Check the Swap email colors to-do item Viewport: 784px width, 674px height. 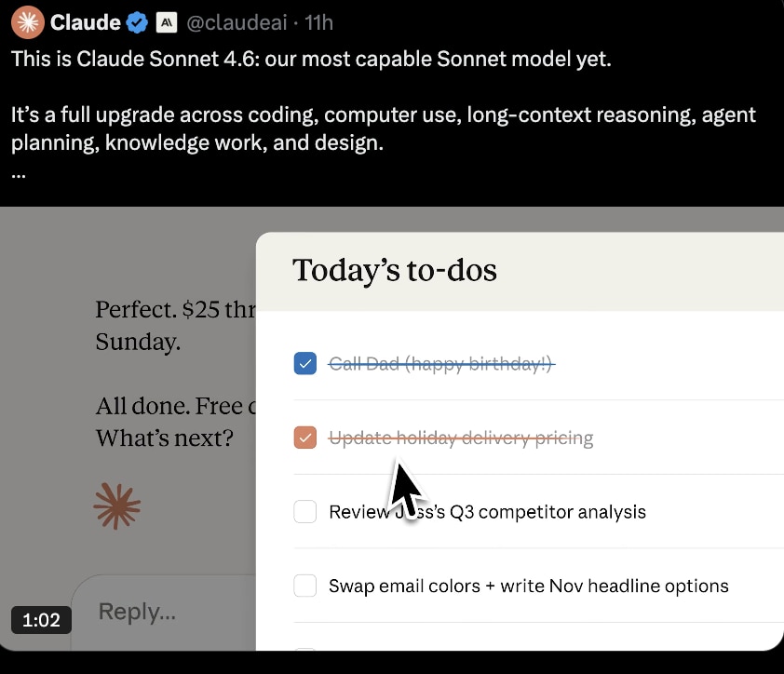click(304, 586)
